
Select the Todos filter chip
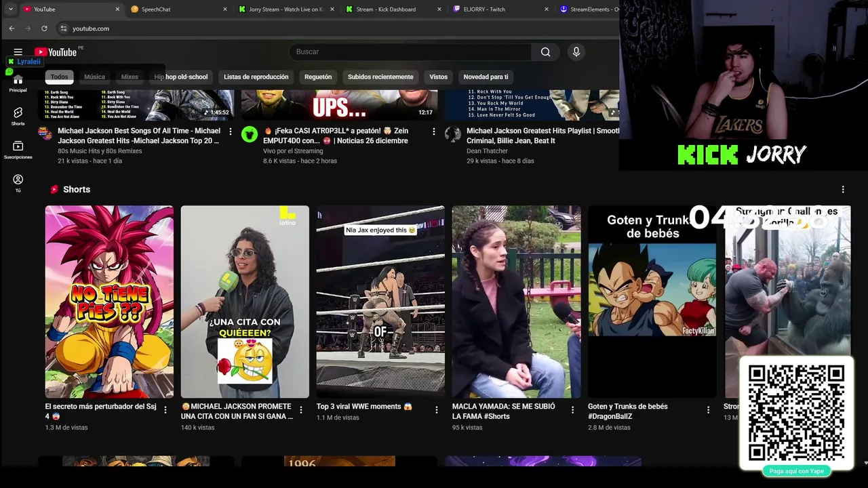59,77
